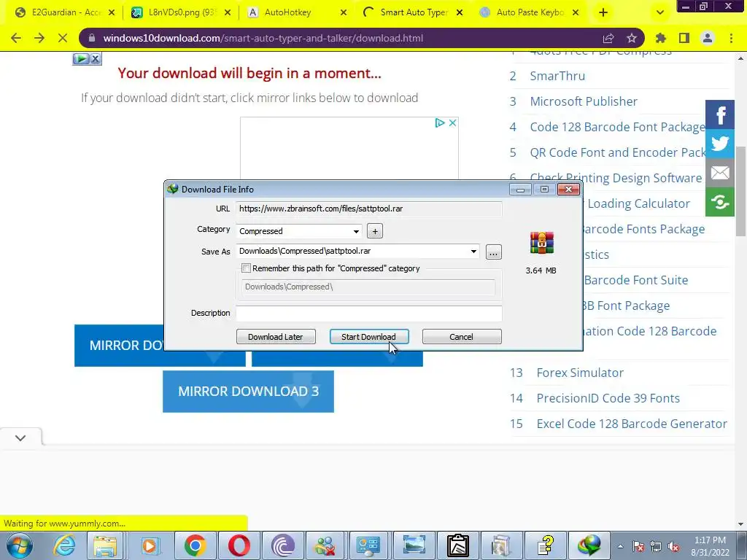Open Windows Explorer from taskbar
Viewport: 747px width, 560px height.
coord(105,545)
